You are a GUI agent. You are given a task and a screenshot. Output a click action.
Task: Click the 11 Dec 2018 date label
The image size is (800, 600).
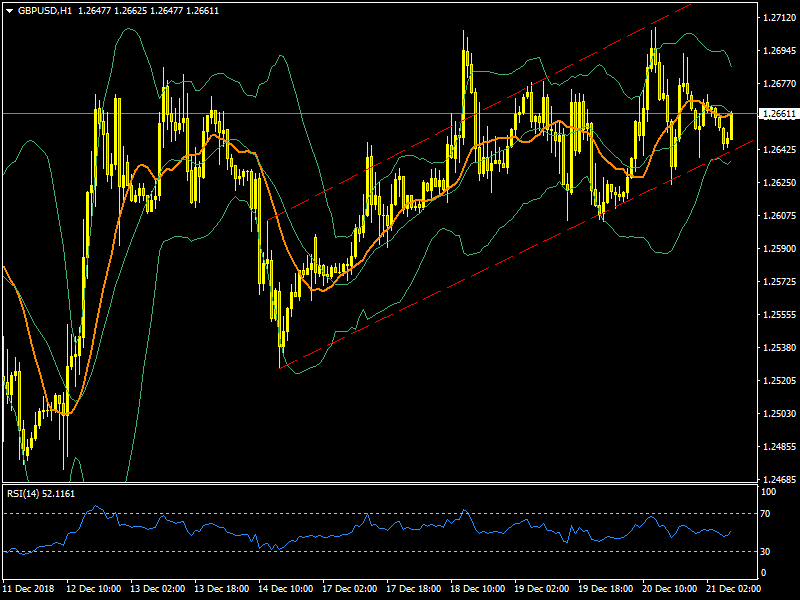click(28, 589)
